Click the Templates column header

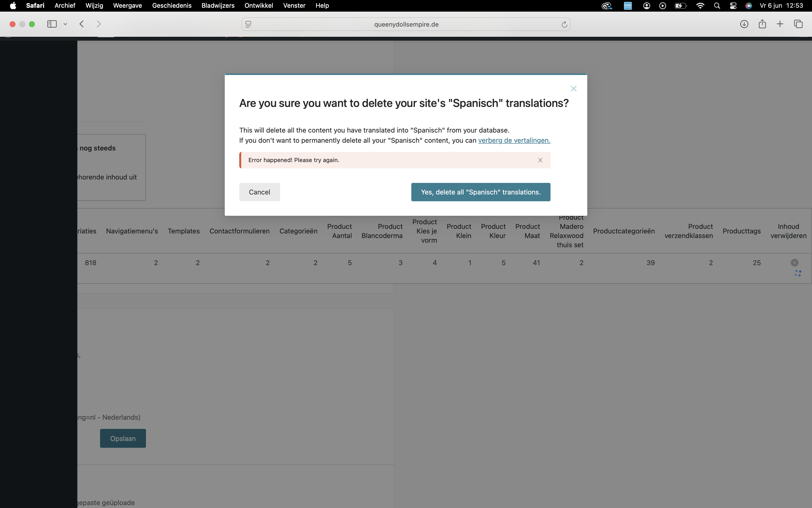point(183,231)
